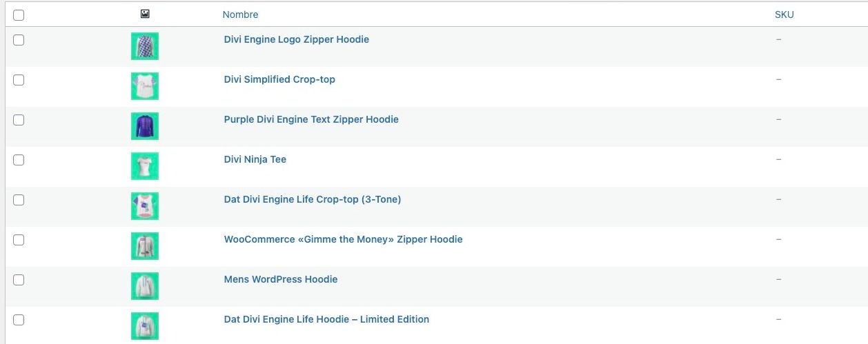This screenshot has width=868, height=344.
Task: Tick the Mens WordPress Hoodie checkbox
Action: tap(19, 280)
